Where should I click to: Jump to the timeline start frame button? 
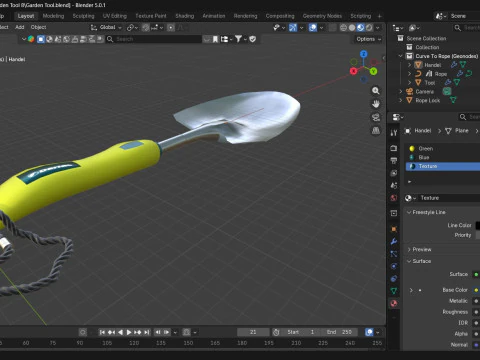102,332
